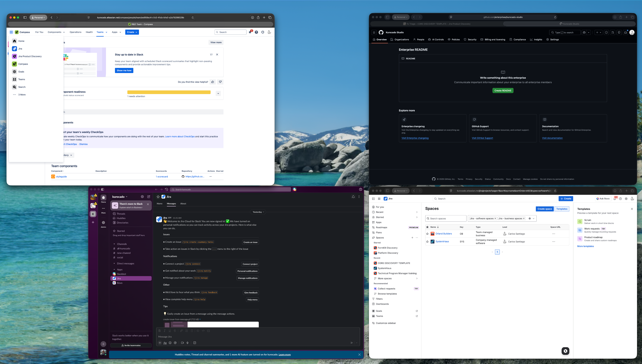Remove the Jira - software spaces filter chip

coord(495,218)
